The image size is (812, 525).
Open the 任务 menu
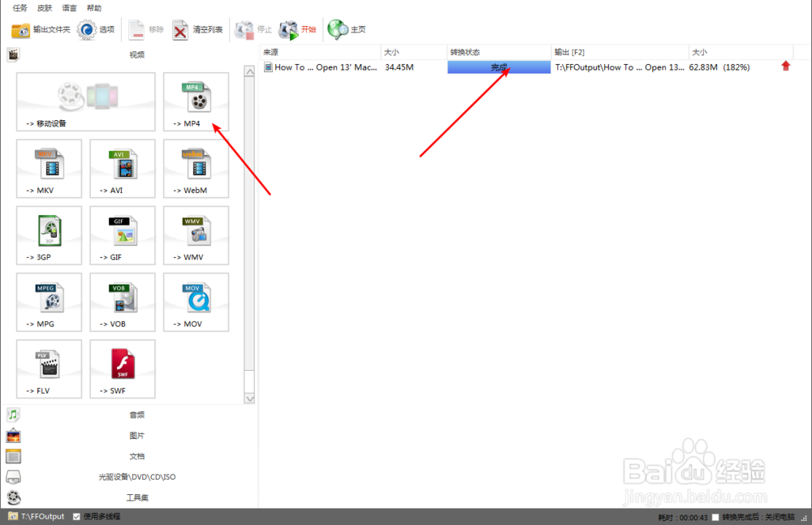point(19,8)
